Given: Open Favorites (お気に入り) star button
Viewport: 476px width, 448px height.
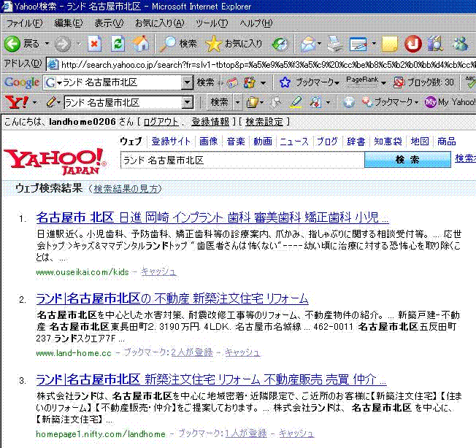Looking at the screenshot, I should (x=234, y=44).
